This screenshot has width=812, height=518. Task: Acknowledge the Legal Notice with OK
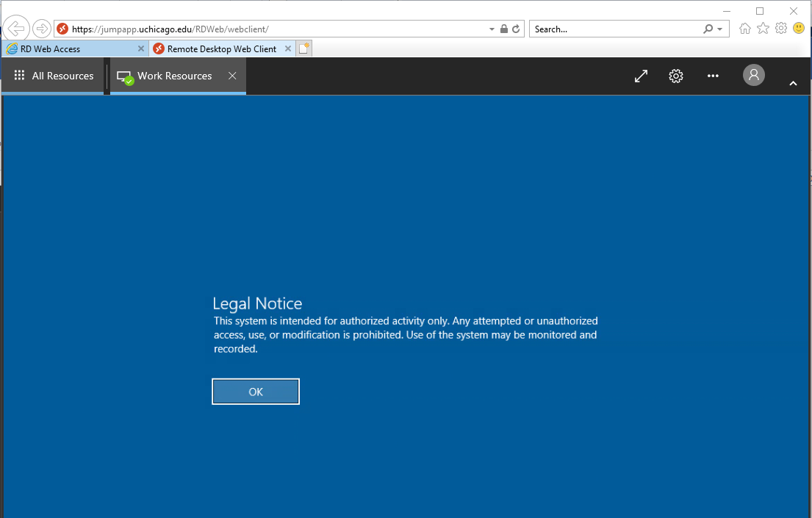tap(255, 391)
